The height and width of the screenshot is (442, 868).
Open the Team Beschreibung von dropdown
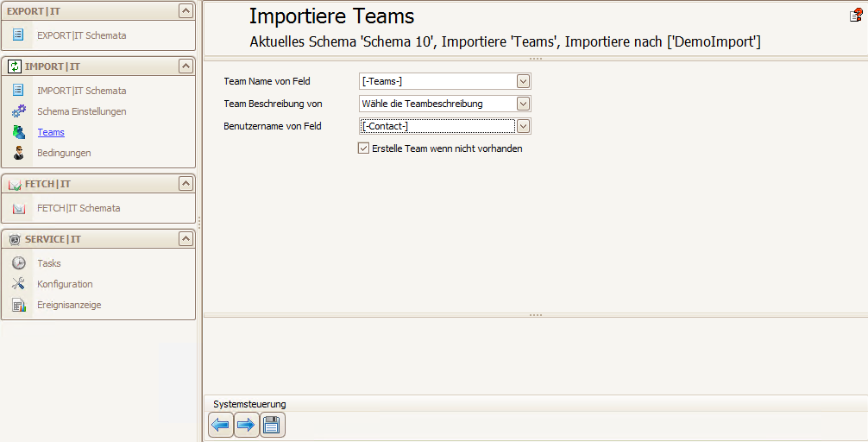coord(523,104)
